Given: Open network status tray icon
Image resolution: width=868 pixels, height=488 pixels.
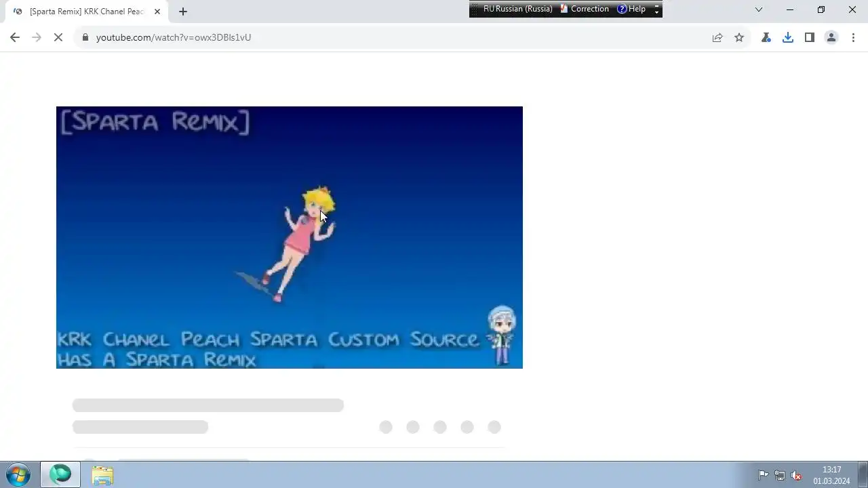Looking at the screenshot, I should click(780, 475).
